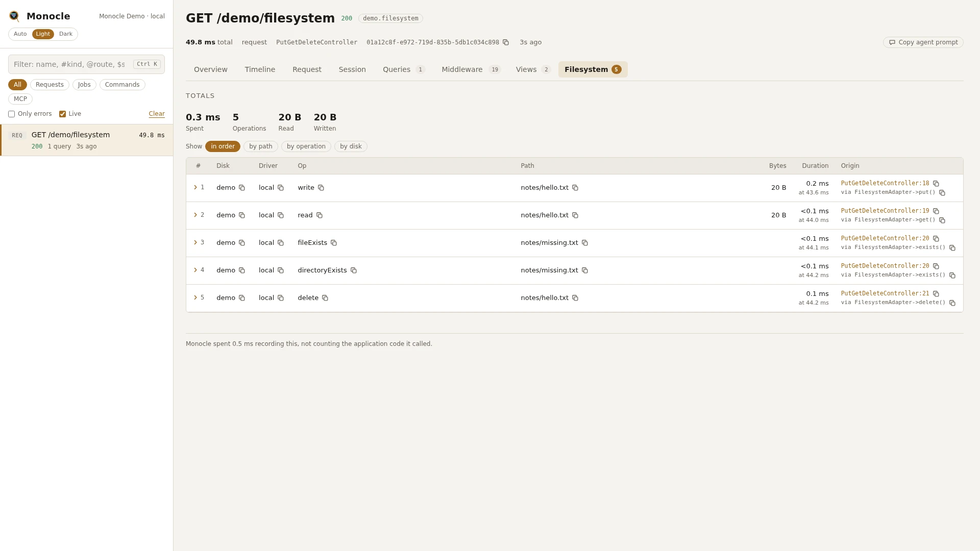This screenshot has height=551, width=980.
Task: Copy the read operation name
Action: point(320,215)
